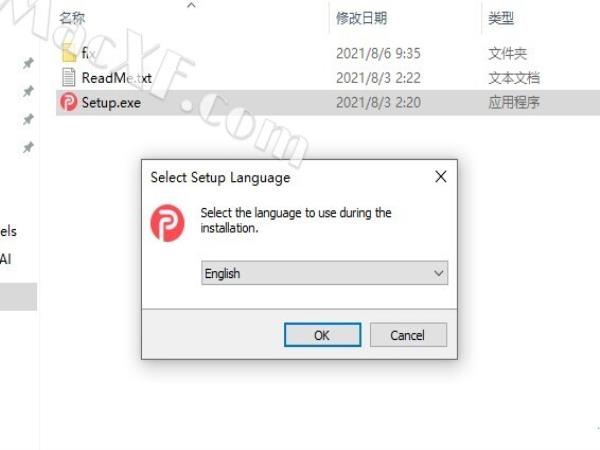Click the highlighted item in left navigation pane
Screen dimensions: 600x450
(x=18, y=297)
